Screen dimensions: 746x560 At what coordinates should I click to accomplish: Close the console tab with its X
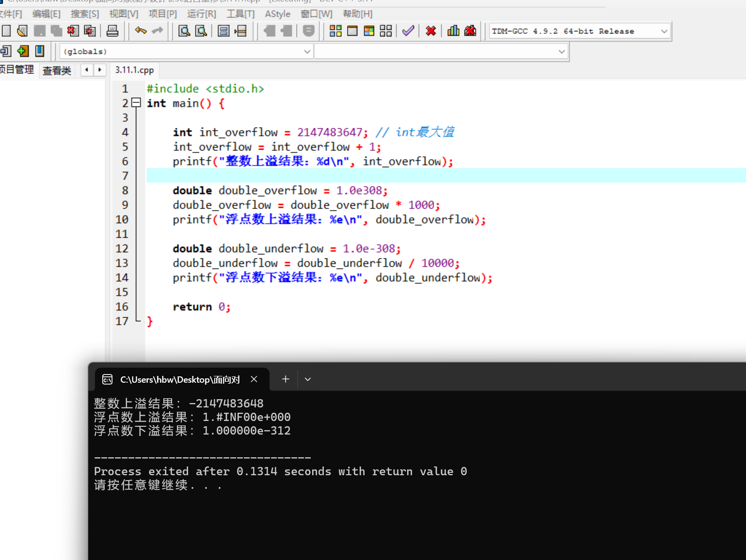point(254,379)
